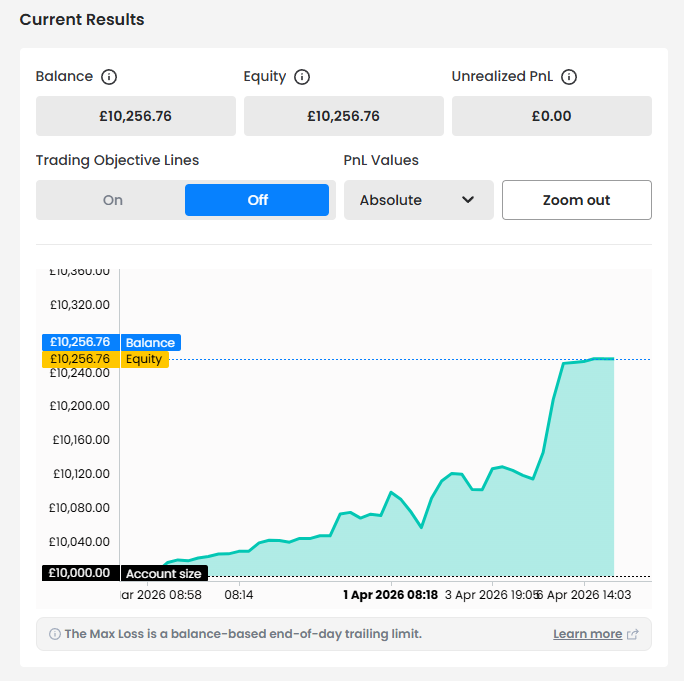Click the yellow Equity chart label
Image resolution: width=684 pixels, height=681 pixels.
pyautogui.click(x=144, y=359)
